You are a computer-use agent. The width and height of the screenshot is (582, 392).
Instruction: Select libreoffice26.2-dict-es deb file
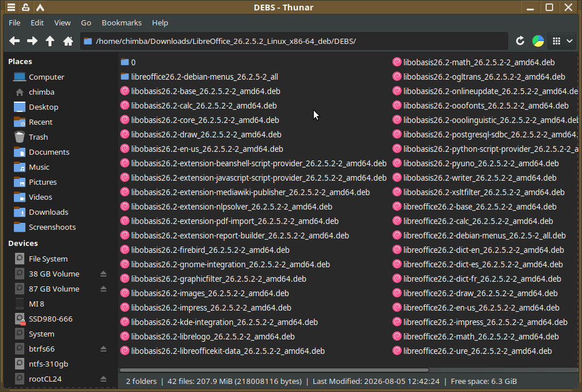pos(478,264)
